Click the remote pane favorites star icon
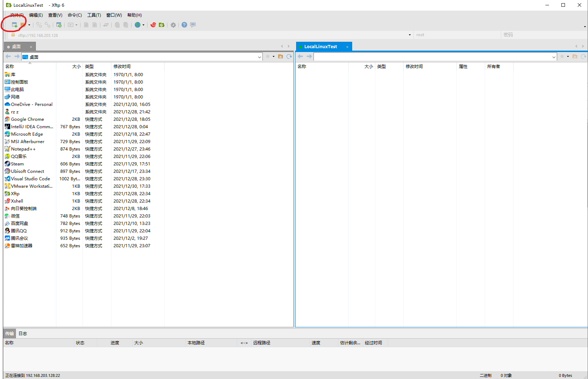 pyautogui.click(x=562, y=57)
